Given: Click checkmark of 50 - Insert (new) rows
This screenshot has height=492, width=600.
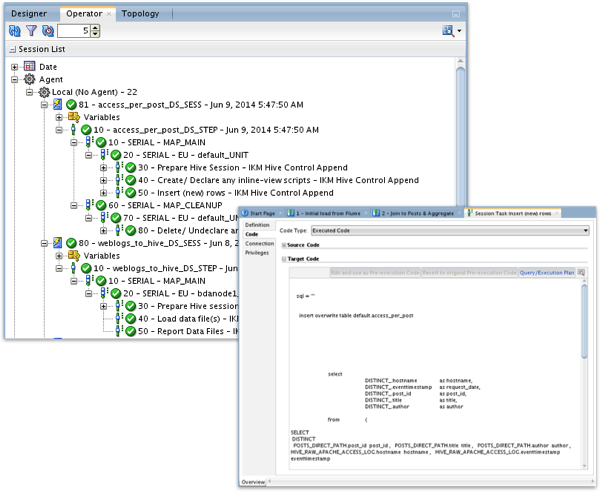Looking at the screenshot, I should click(x=131, y=193).
